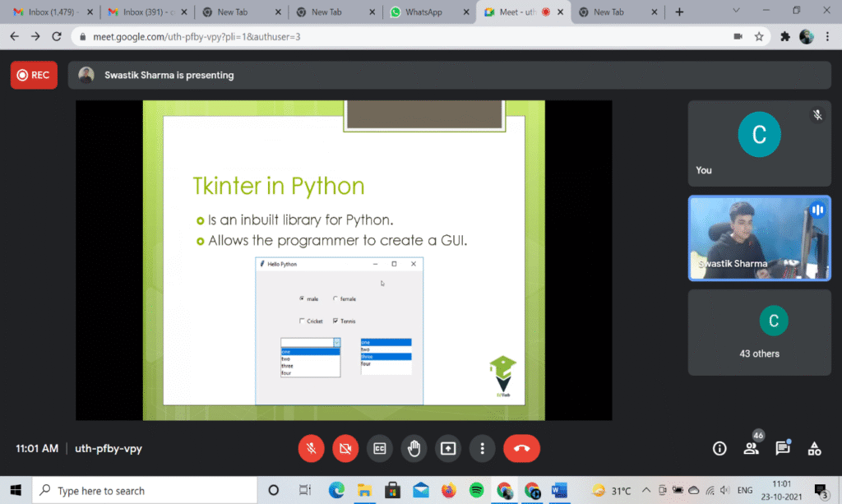Open a new browser tab with plus button

(679, 12)
